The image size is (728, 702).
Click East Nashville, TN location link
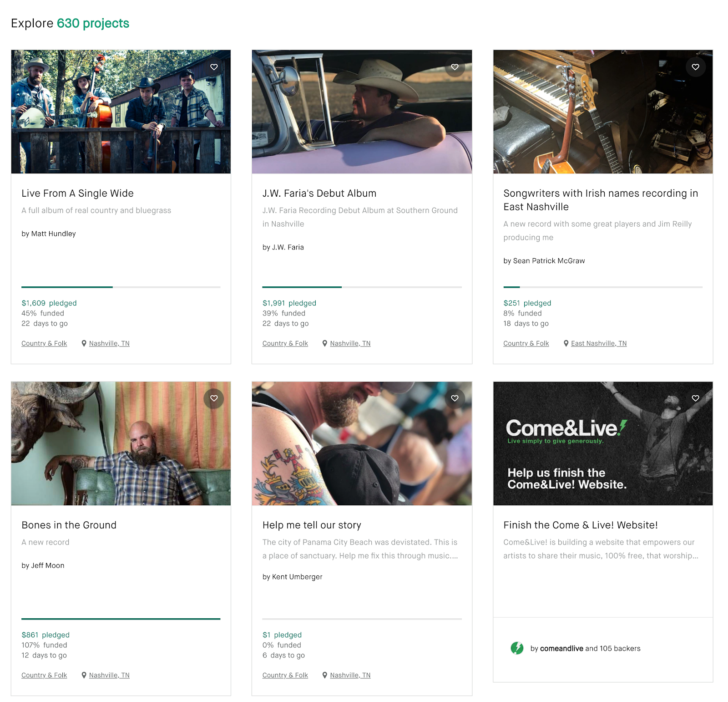599,343
